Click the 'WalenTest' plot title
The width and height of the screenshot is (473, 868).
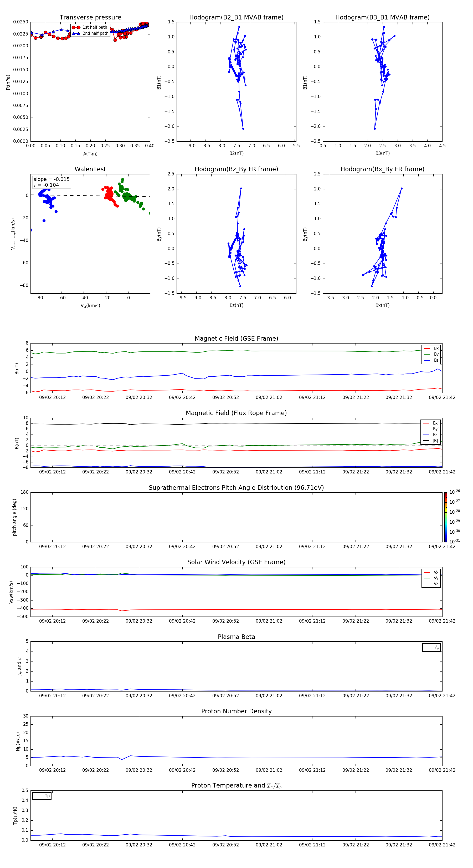[x=90, y=169]
